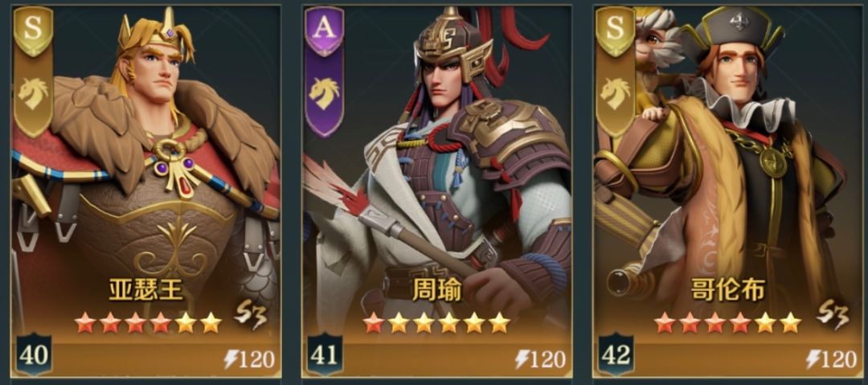Click the level 42 shield badge
This screenshot has width=868, height=385.
click(x=616, y=354)
